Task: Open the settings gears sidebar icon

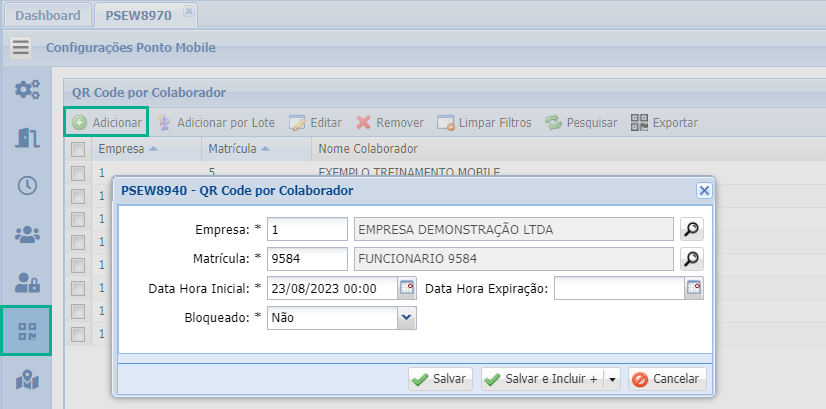Action: 27,90
